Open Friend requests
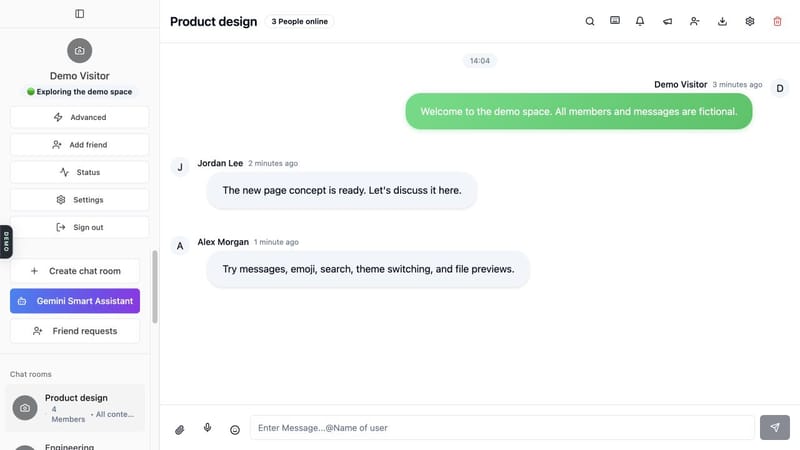Screen dimensions: 800x450 (x=75, y=331)
